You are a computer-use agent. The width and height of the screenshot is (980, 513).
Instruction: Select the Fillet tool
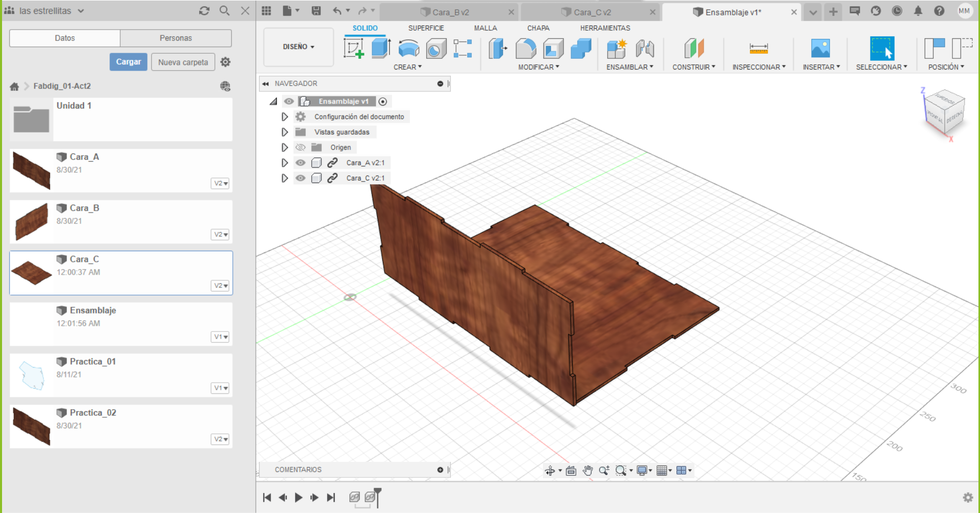(526, 49)
